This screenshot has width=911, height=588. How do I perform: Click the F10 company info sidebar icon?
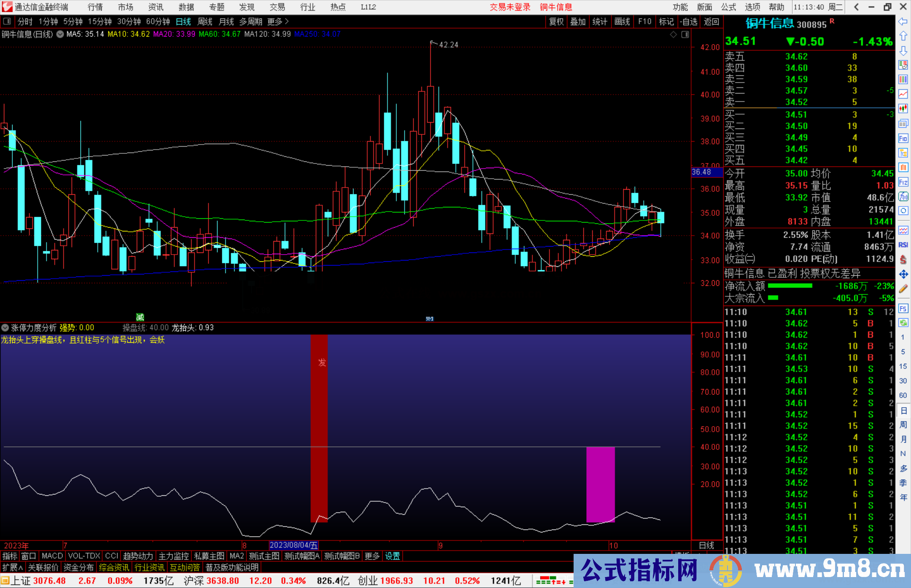coord(903,138)
